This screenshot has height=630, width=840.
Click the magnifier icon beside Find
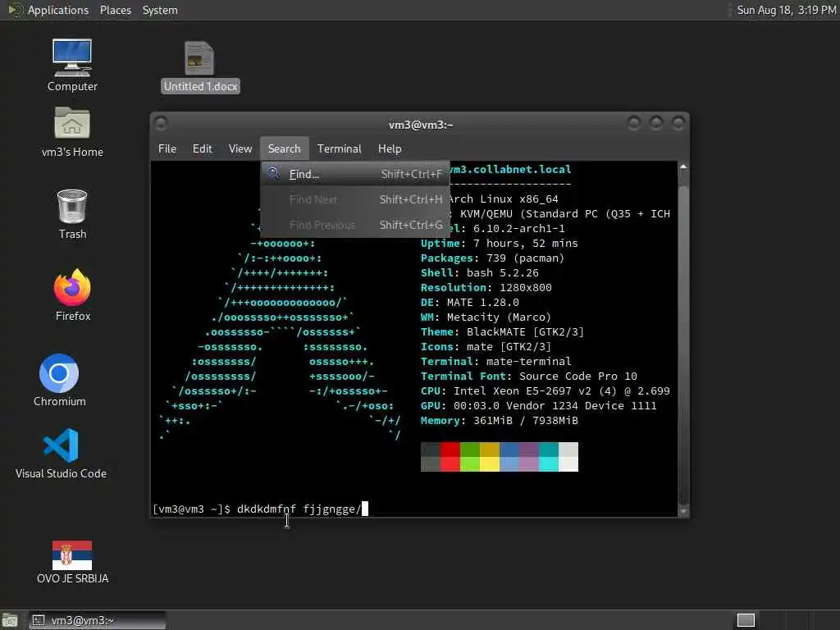coord(273,173)
